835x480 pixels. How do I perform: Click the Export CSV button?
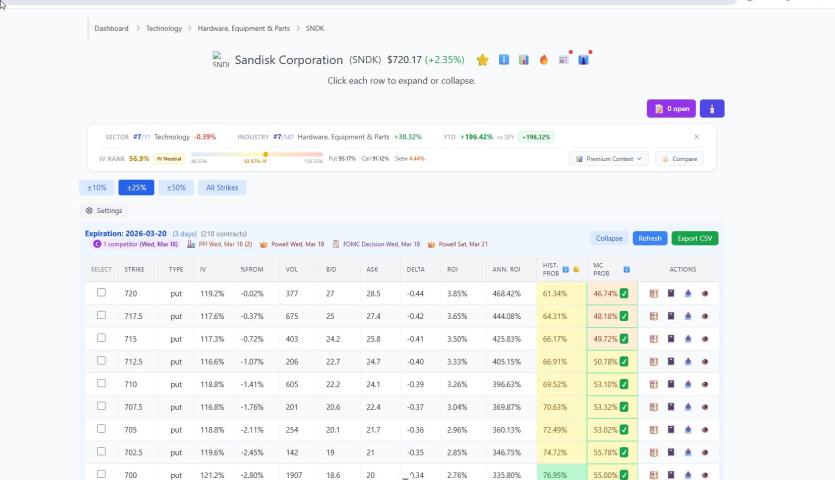(695, 238)
